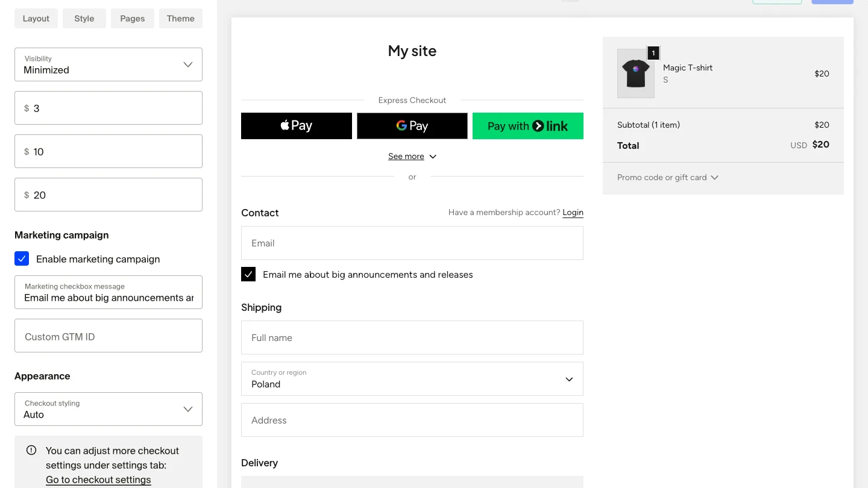The width and height of the screenshot is (868, 488).
Task: Click the Marketing campaign heading
Action: click(x=61, y=235)
